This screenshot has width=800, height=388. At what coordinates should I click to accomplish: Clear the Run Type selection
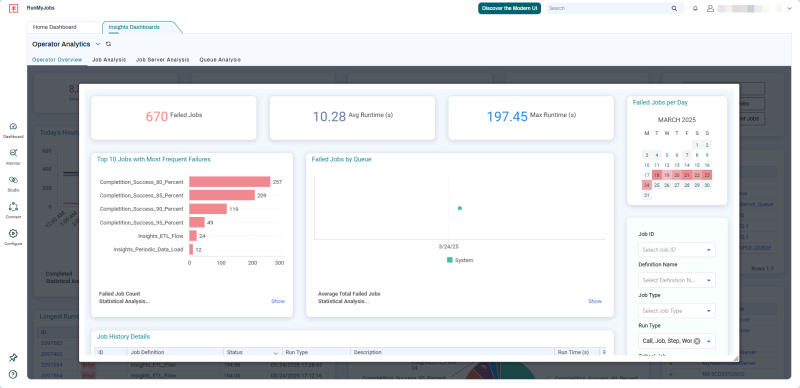pyautogui.click(x=697, y=341)
